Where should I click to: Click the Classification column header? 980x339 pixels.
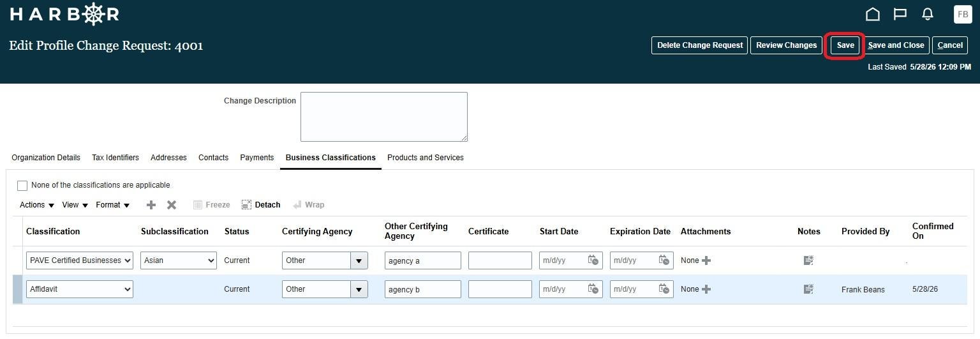pos(53,231)
